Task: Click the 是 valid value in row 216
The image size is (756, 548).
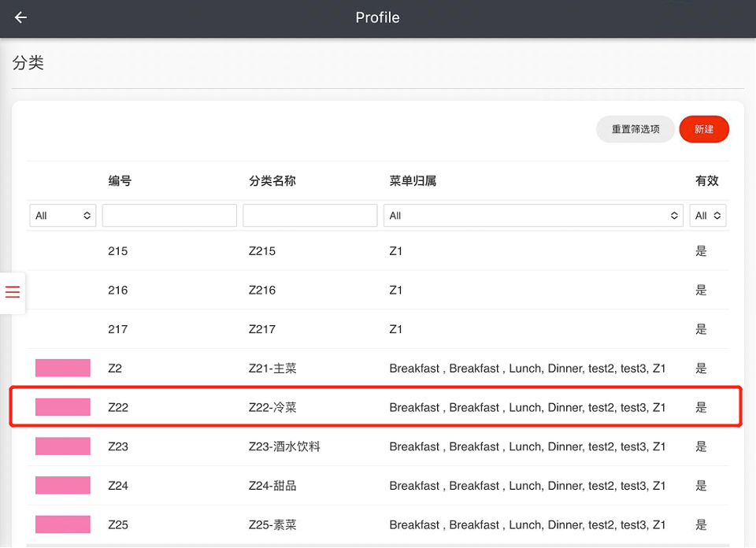Action: coord(701,291)
